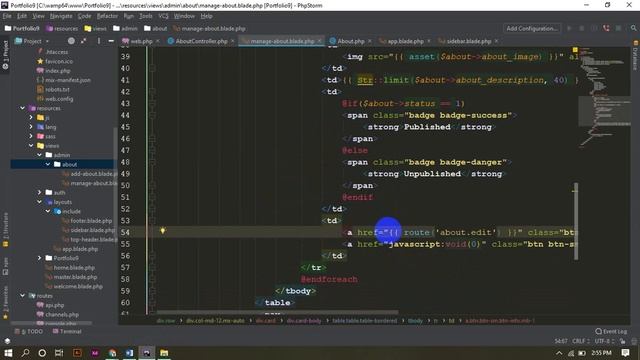Open the Event Log in status bar
The width and height of the screenshot is (640, 360).
tap(611, 331)
